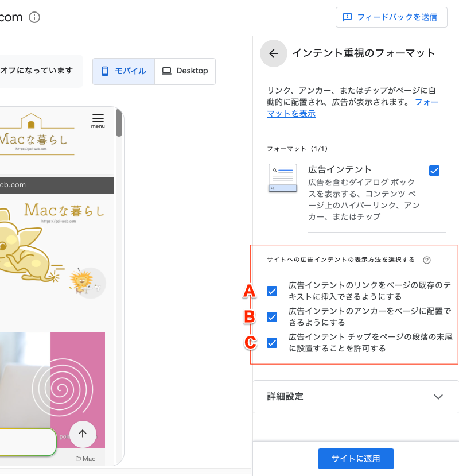Image resolution: width=459 pixels, height=476 pixels.
Task: Switch to the モバイル preview tab
Action: (x=124, y=71)
